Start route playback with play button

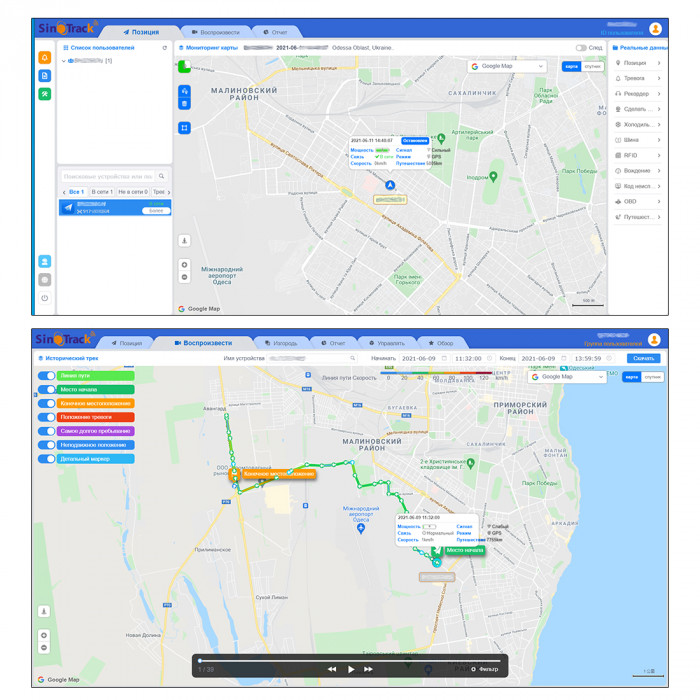[x=351, y=669]
